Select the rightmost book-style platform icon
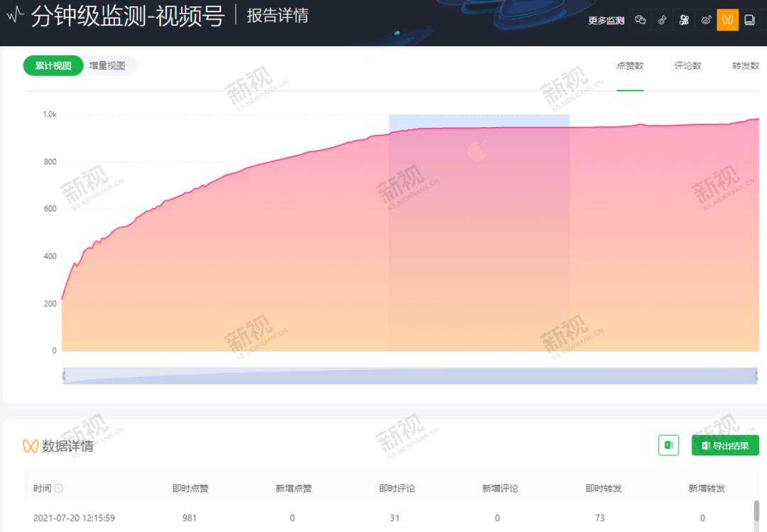Viewport: 767px width, 532px height. [749, 20]
